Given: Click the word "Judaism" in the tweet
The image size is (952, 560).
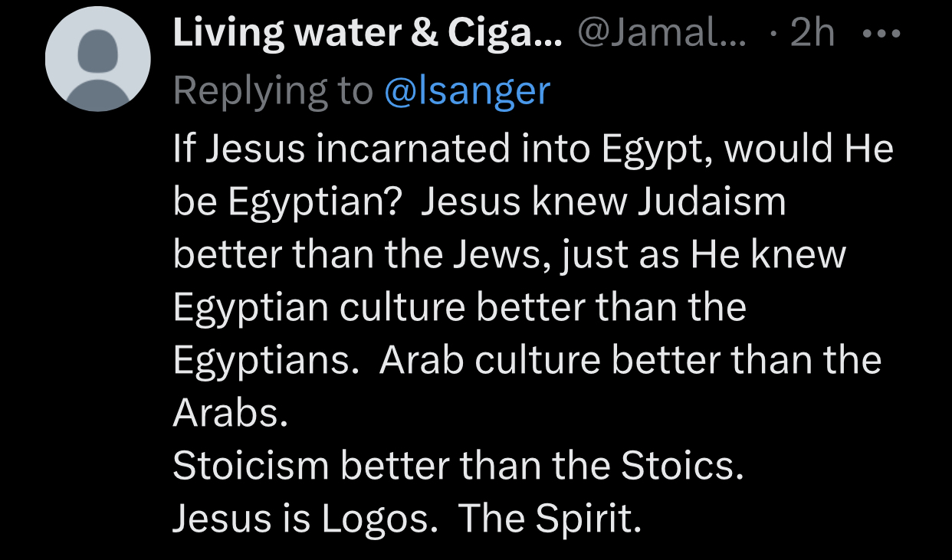Looking at the screenshot, I should coord(712,201).
